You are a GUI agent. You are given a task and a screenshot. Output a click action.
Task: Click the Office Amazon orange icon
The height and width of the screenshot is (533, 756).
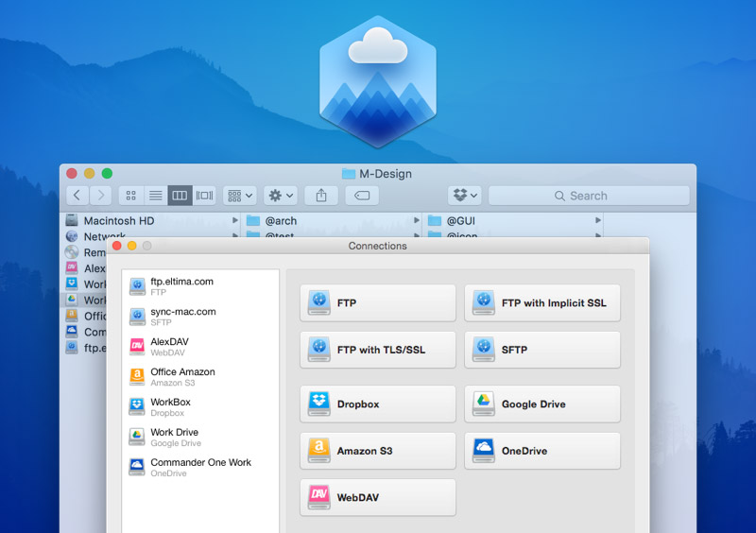coord(137,377)
